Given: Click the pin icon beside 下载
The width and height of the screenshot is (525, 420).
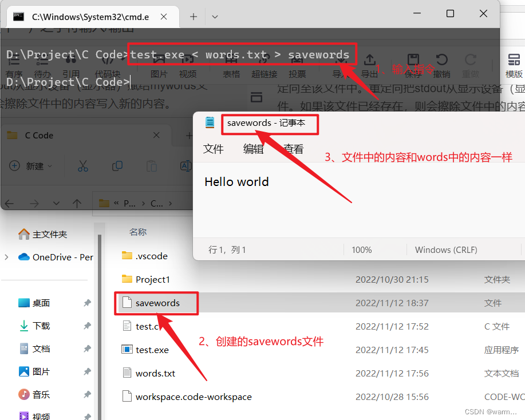Looking at the screenshot, I should pyautogui.click(x=87, y=326).
